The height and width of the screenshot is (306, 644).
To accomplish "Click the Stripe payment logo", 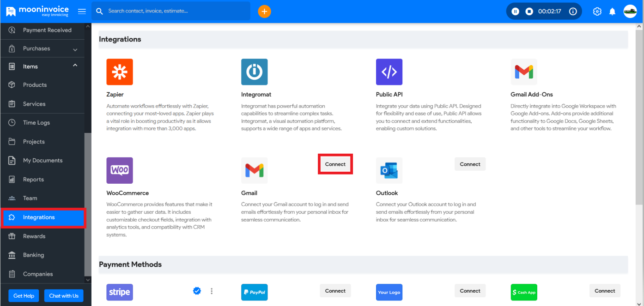I will [120, 292].
